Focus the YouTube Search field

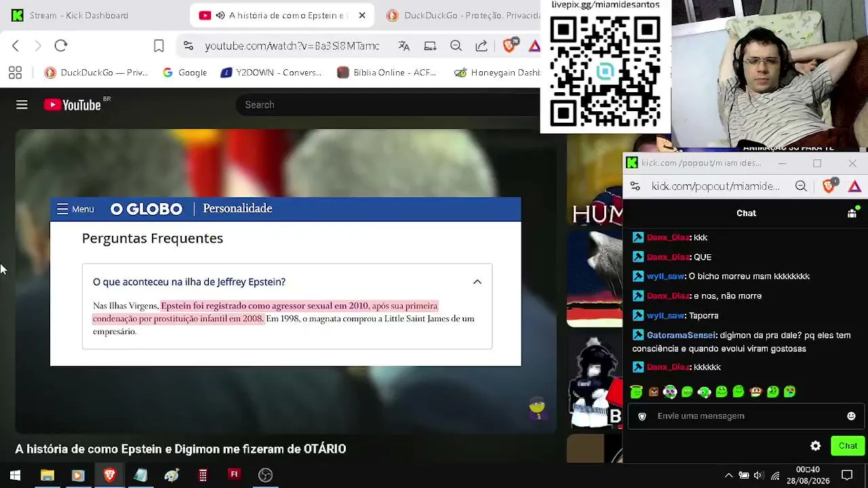click(x=387, y=105)
